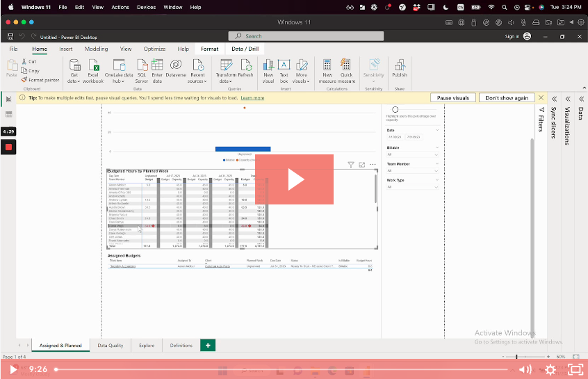Switch to Table view in left sidebar
The width and height of the screenshot is (588, 379).
pos(8,114)
